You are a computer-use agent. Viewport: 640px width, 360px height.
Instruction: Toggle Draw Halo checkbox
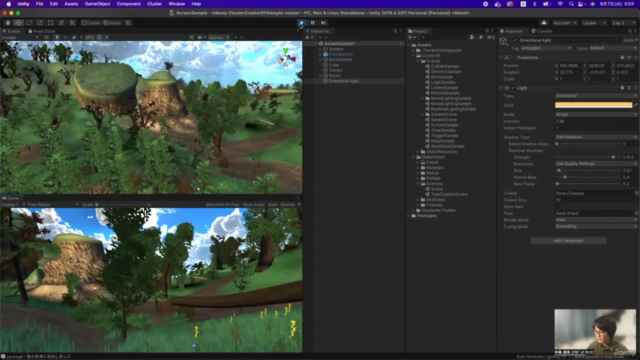pyautogui.click(x=558, y=207)
